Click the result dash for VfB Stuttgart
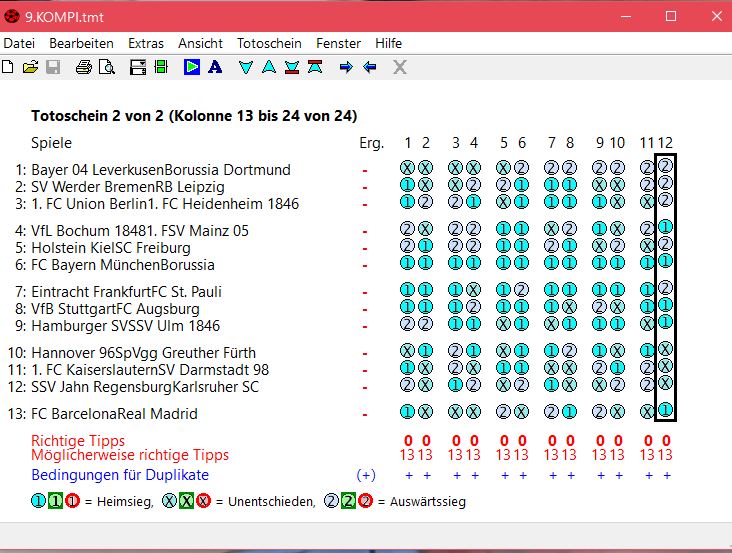Viewport: 732px width, 553px height. (365, 309)
